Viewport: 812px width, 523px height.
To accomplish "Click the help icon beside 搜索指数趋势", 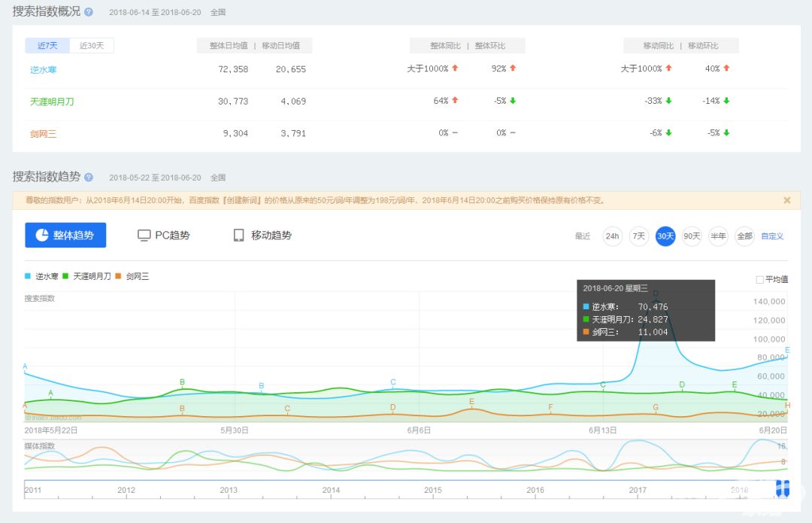I will [x=89, y=178].
